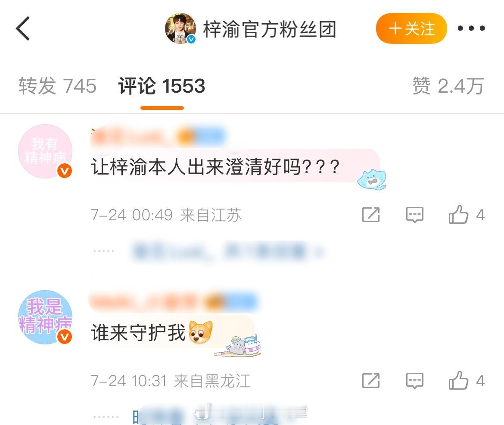Open the three-dot more options menu
This screenshot has width=504, height=425.
coord(471,28)
